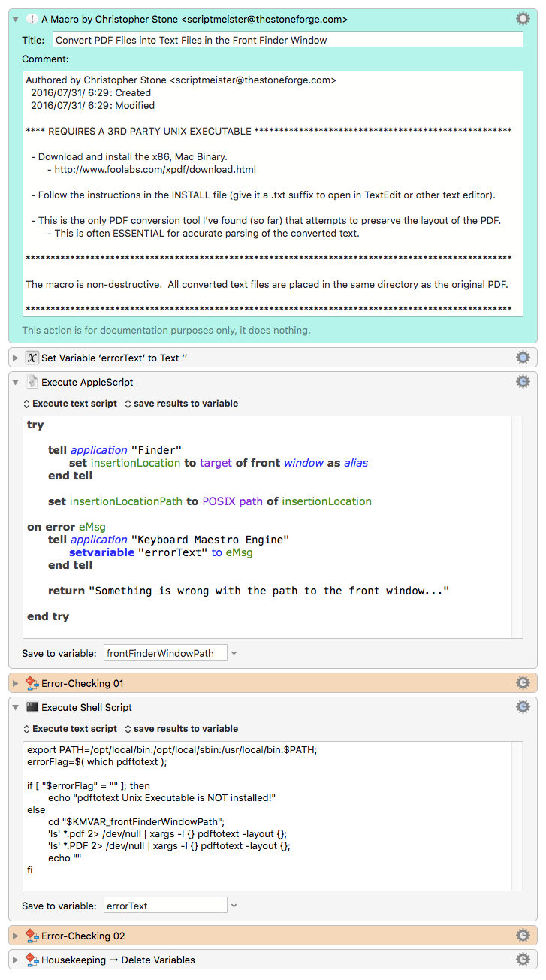
Task: Click the Execute AppleScript action icon
Action: pos(32,382)
